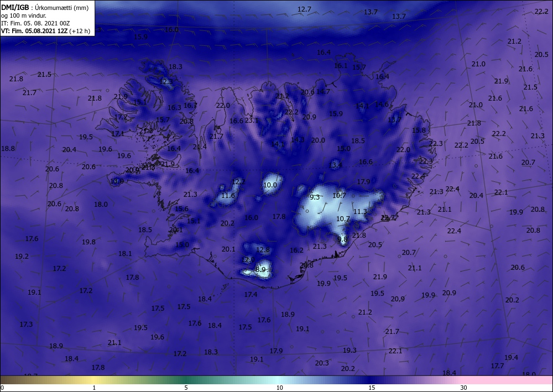Click the 17.1 value in the west
The width and height of the screenshot is (553, 392).
[x=118, y=134]
